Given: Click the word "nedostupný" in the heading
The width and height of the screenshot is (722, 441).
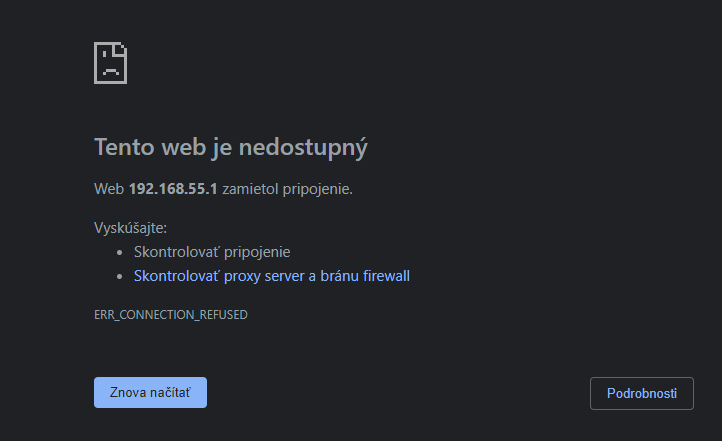Looking at the screenshot, I should [311, 148].
